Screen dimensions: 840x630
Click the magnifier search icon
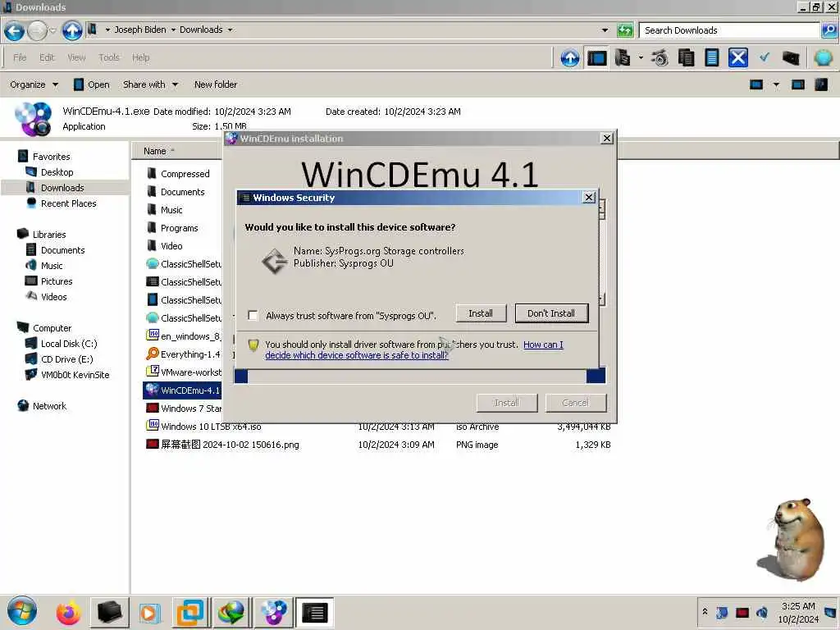[x=829, y=30]
